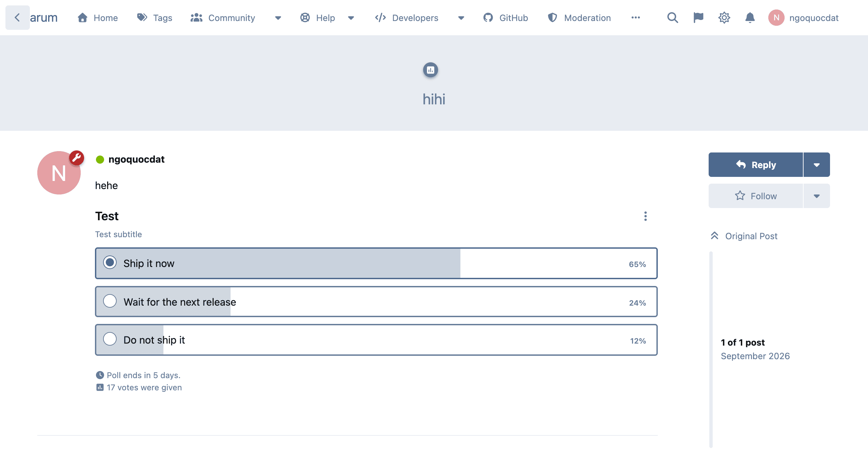Open flagged posts via the flag icon
Viewport: 868px width, 452px height.
698,18
